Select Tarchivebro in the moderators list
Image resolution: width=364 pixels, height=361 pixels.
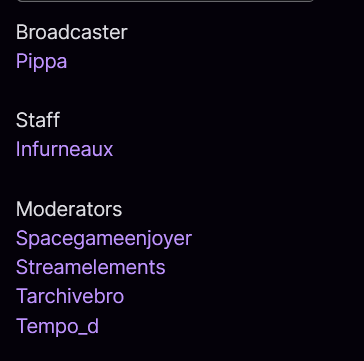[x=70, y=296]
